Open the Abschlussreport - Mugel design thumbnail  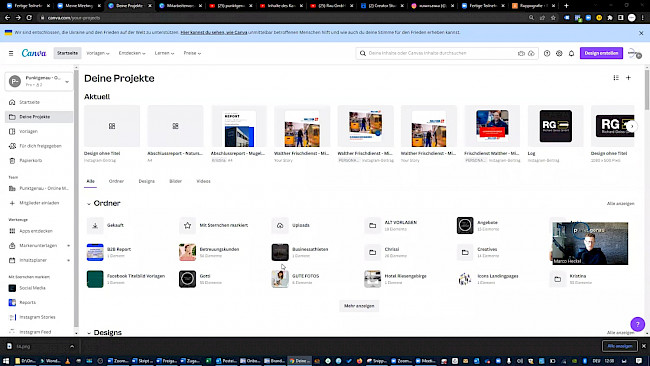tap(239, 126)
